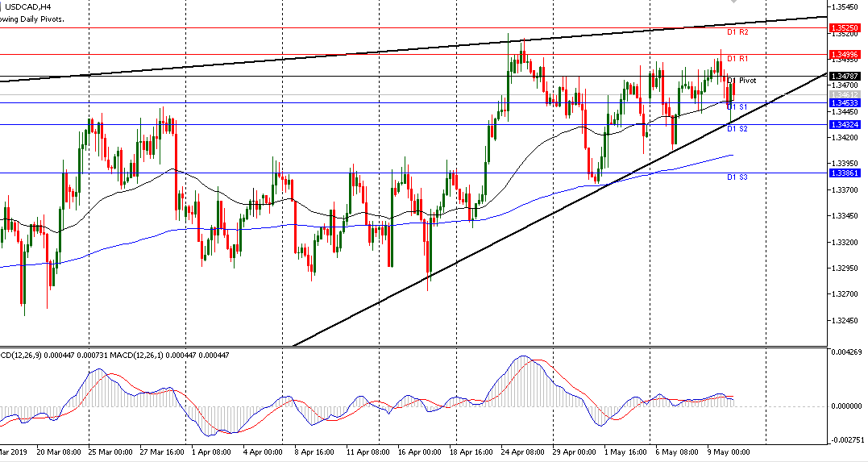
Task: Select the D1 R1 resistance label
Action: point(737,59)
